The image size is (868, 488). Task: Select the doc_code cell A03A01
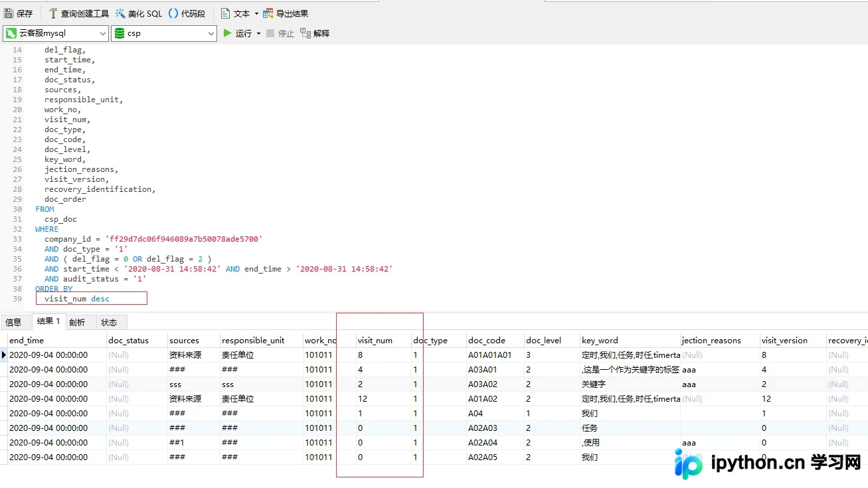[495, 370]
